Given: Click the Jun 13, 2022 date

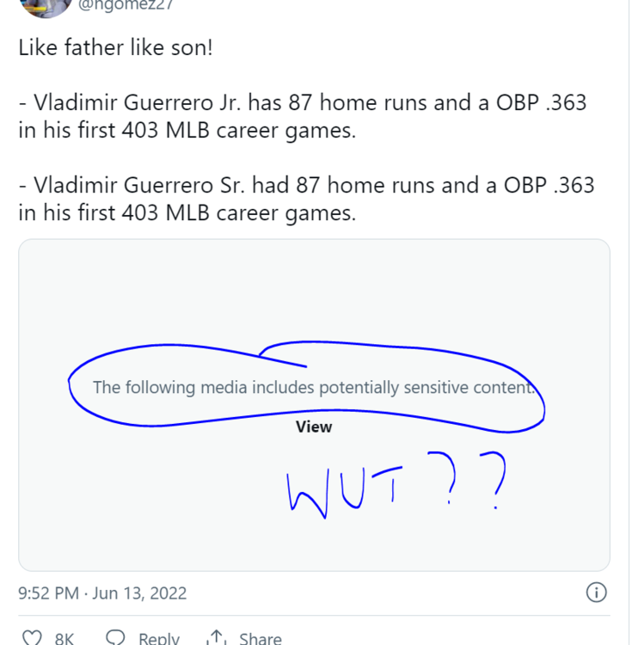Looking at the screenshot, I should point(139,593).
